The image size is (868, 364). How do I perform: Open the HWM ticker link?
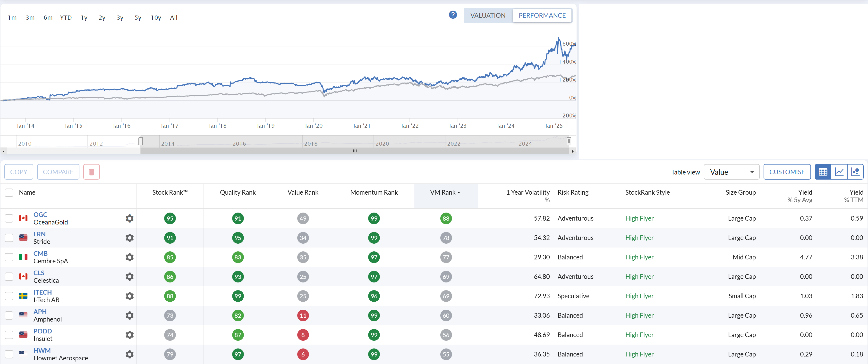point(42,351)
